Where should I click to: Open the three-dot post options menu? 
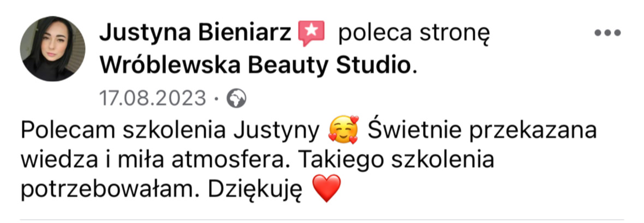pyautogui.click(x=607, y=34)
